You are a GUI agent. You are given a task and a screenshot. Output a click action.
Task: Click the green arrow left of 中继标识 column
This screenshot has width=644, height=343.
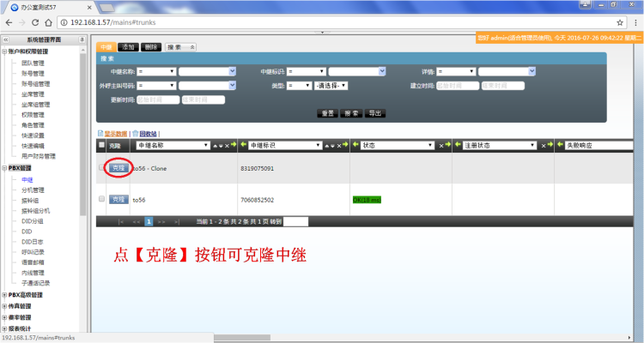pyautogui.click(x=243, y=146)
